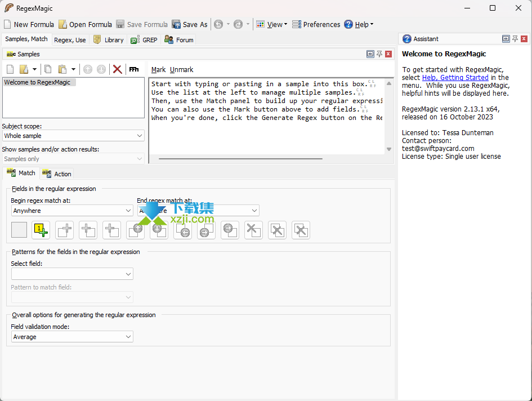Expand the paste sample dropdown arrow
Viewport: 532px width, 401px height.
coord(73,69)
